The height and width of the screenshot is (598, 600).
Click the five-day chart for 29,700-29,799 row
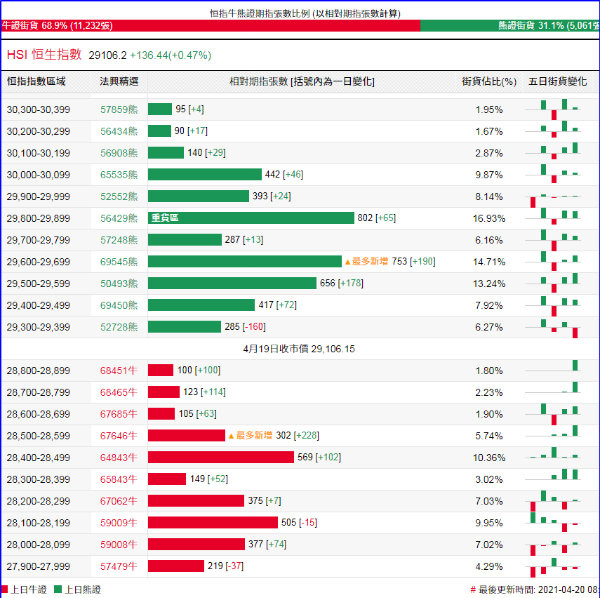pos(553,240)
